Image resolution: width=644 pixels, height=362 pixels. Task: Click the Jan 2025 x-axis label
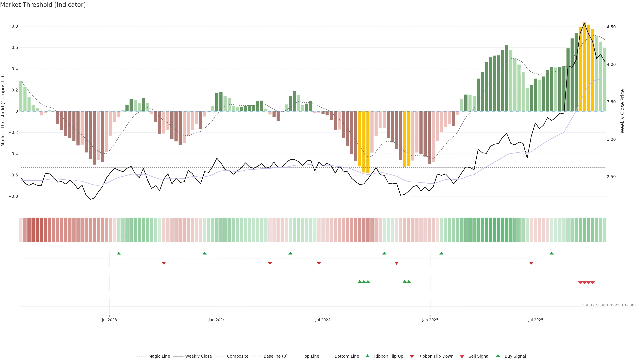430,320
